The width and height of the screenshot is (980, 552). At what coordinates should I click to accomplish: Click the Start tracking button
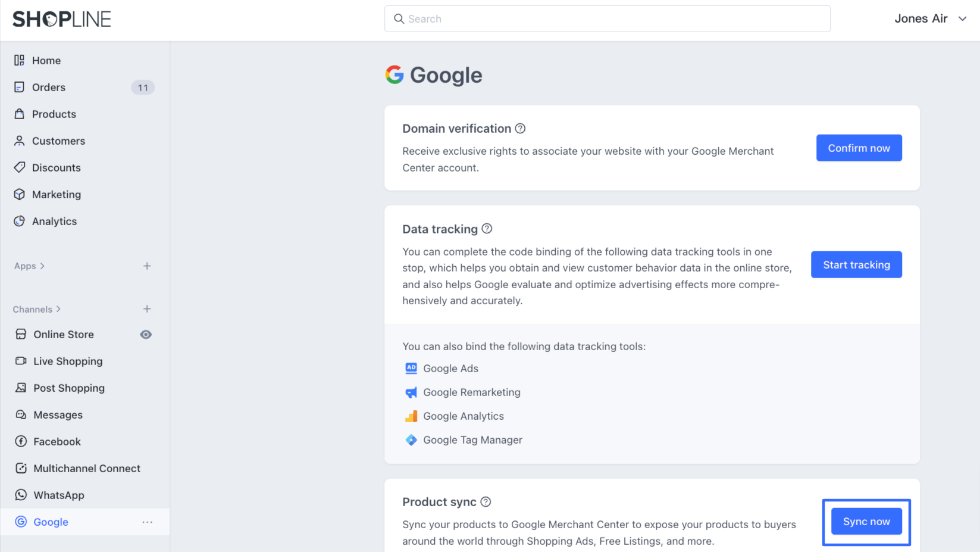pos(856,265)
